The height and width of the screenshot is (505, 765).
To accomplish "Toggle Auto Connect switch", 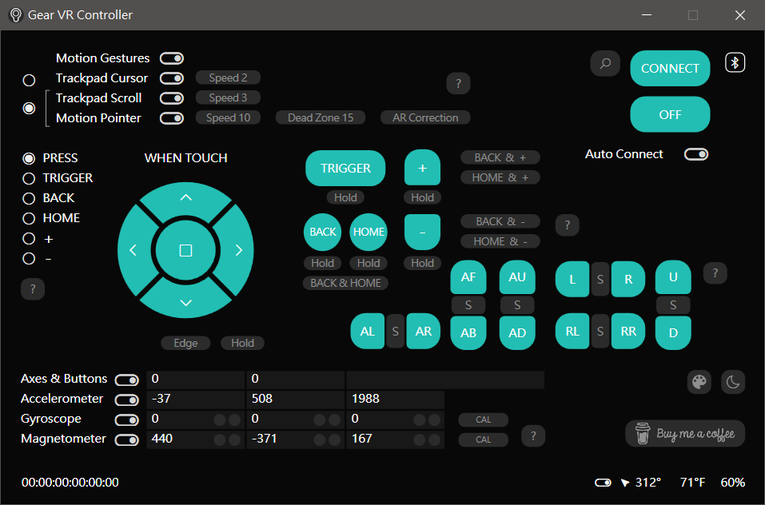I will click(696, 154).
